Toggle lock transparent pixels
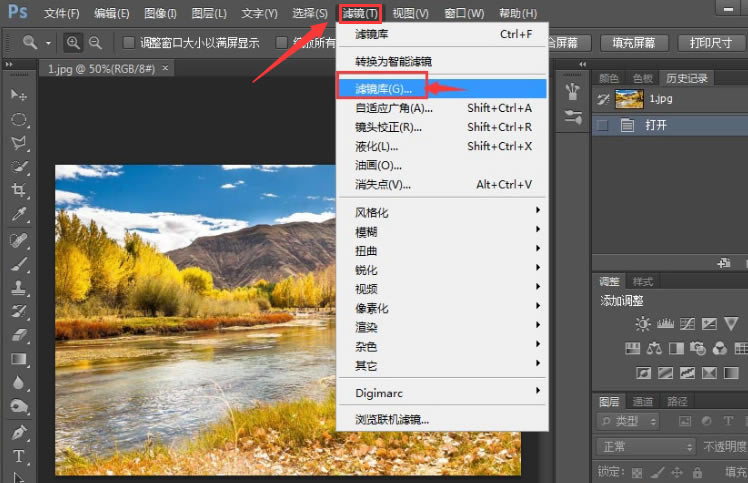The height and width of the screenshot is (483, 748). click(x=637, y=473)
